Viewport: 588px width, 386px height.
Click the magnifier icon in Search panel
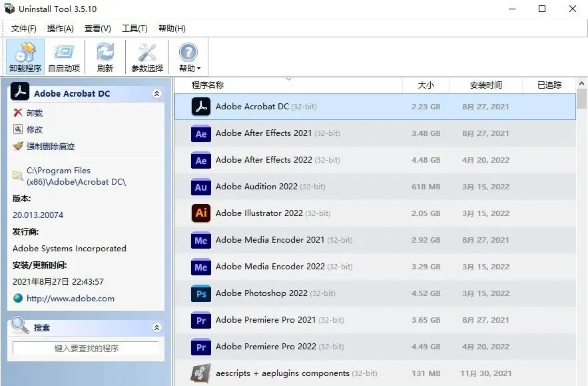[x=20, y=325]
